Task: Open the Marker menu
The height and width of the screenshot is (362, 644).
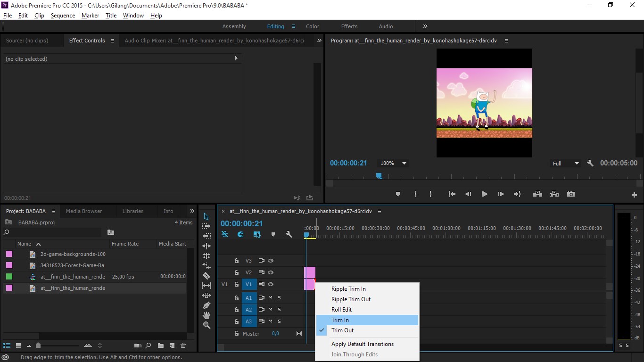Action: click(x=90, y=16)
